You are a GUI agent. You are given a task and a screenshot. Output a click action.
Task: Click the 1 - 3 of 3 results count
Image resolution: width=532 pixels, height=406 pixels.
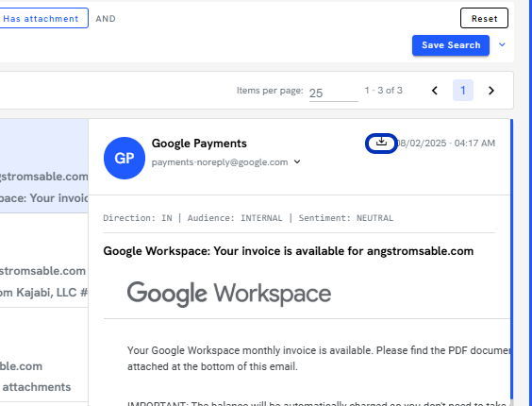pyautogui.click(x=383, y=91)
